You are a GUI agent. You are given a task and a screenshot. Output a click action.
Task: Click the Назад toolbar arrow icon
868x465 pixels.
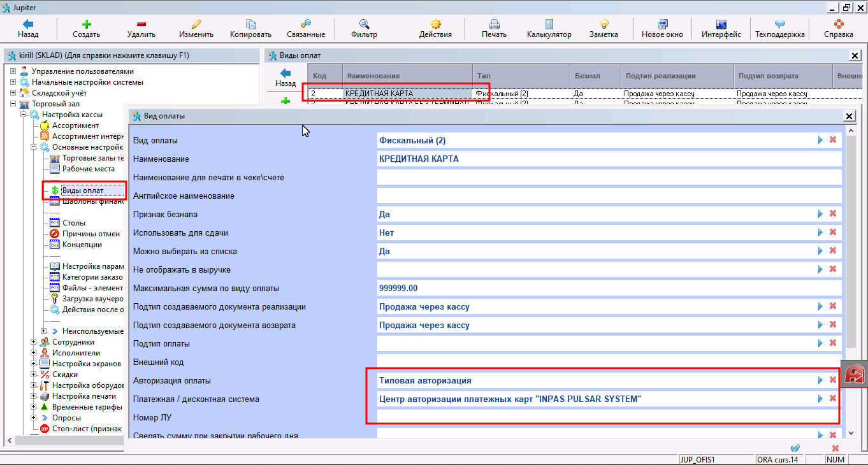click(x=28, y=24)
